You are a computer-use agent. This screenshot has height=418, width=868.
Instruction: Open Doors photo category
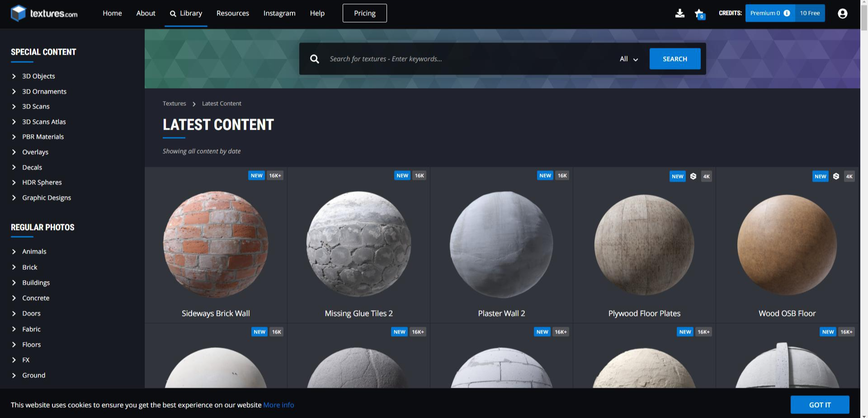[31, 313]
